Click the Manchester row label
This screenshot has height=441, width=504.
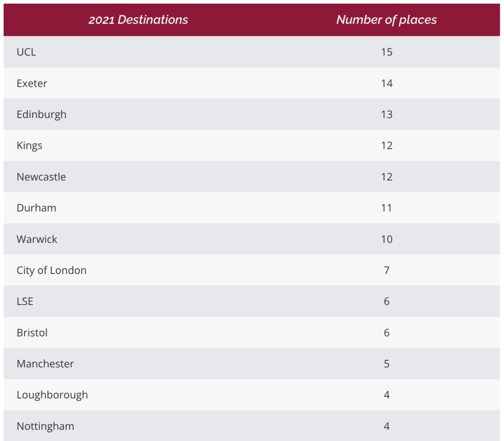(45, 364)
